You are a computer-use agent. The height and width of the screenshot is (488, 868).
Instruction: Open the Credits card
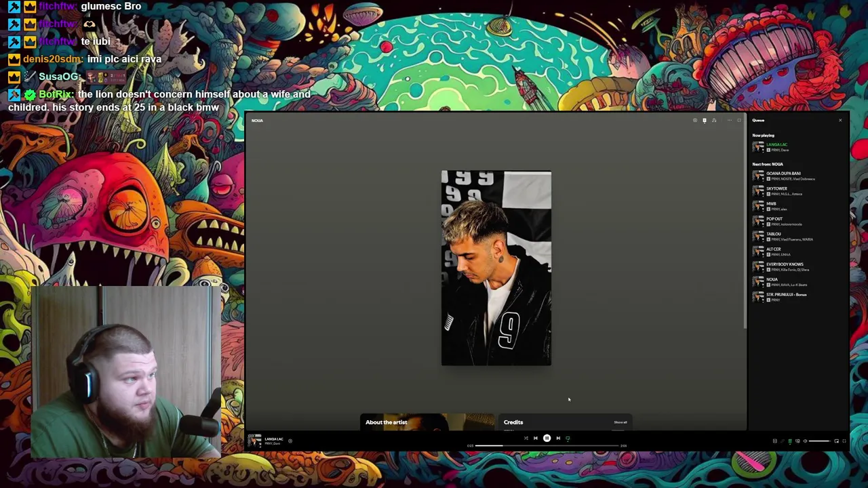click(x=564, y=423)
